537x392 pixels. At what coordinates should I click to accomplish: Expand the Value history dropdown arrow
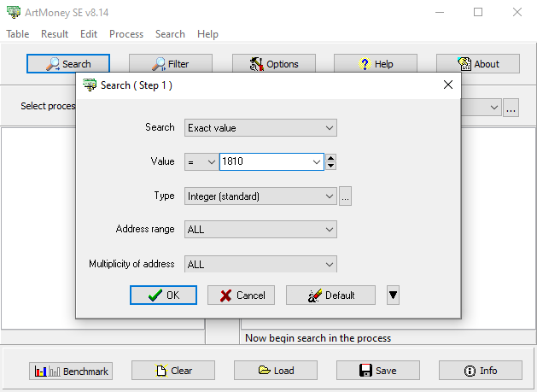tap(317, 161)
